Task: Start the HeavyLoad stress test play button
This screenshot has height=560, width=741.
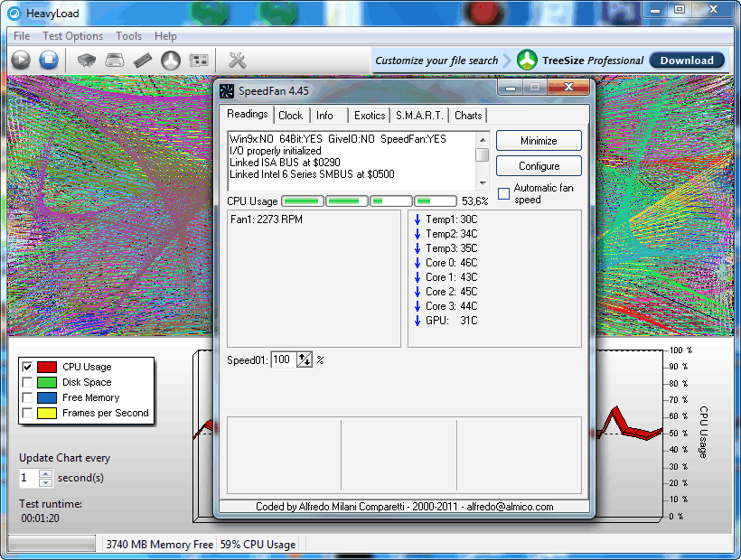Action: click(x=21, y=61)
